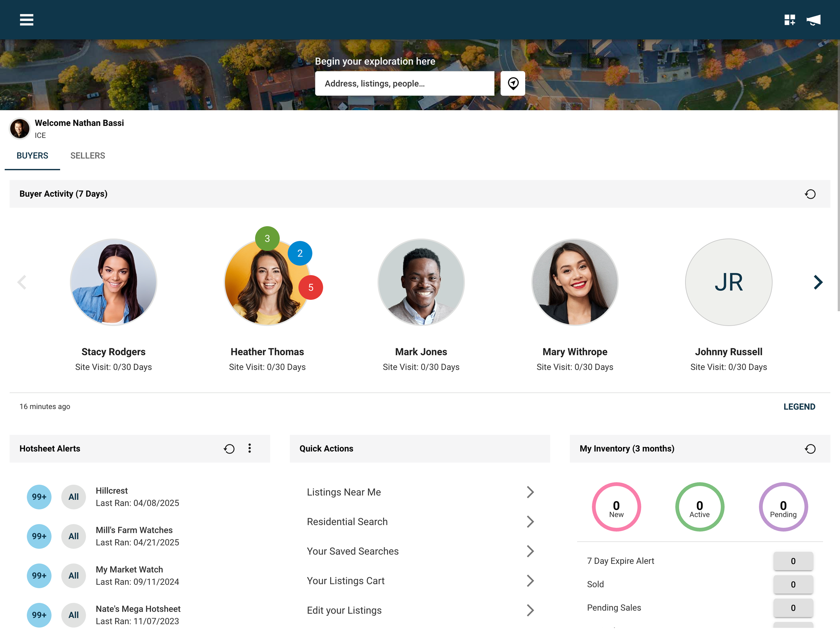840x630 pixels.
Task: Open Residential Search chevron
Action: pos(530,522)
